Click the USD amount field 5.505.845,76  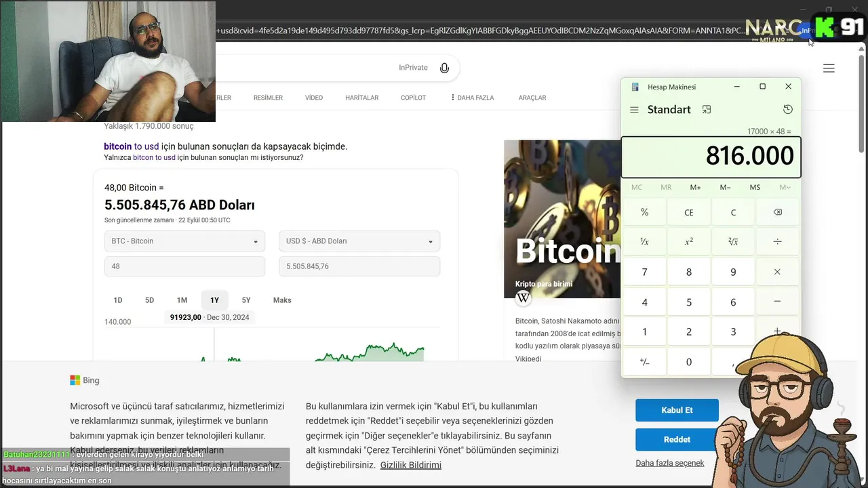point(359,266)
